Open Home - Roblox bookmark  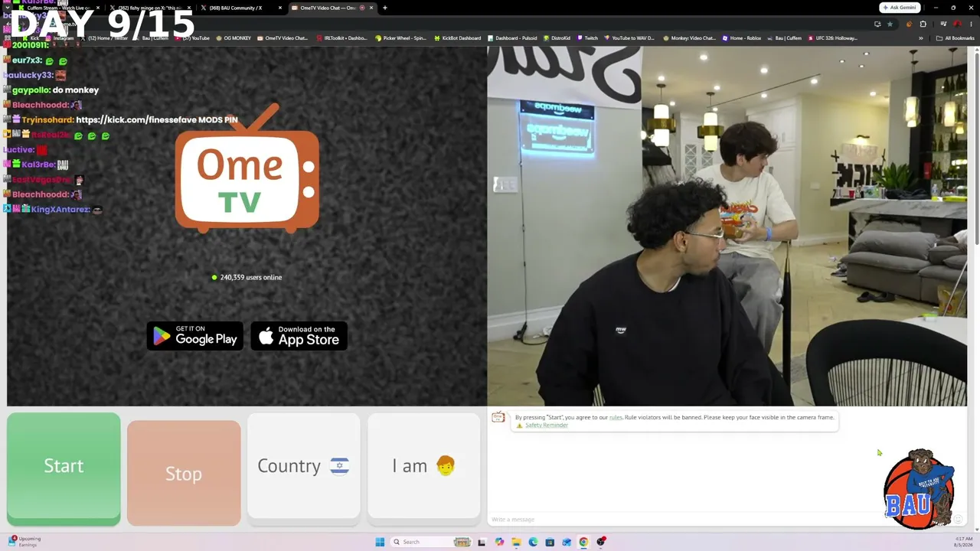(741, 38)
